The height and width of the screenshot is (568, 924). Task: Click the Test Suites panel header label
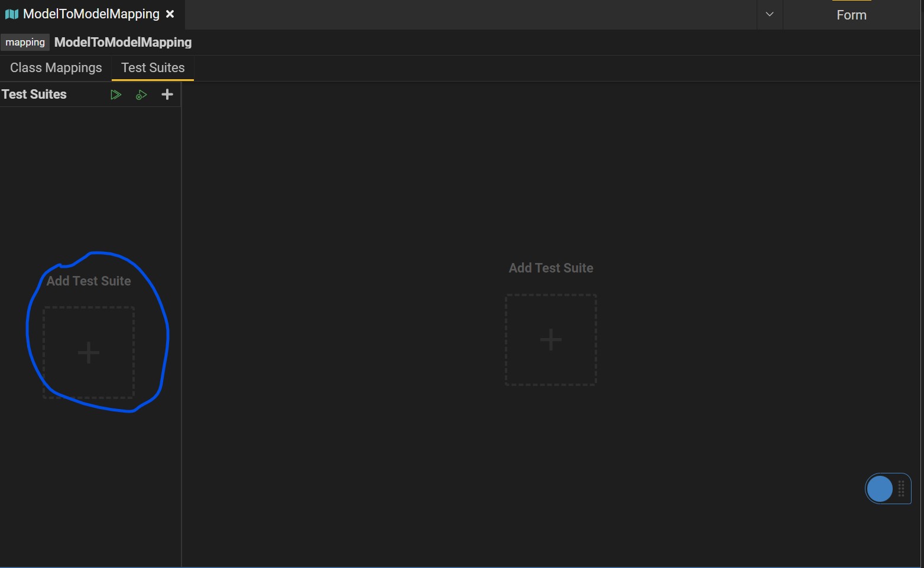pyautogui.click(x=34, y=95)
